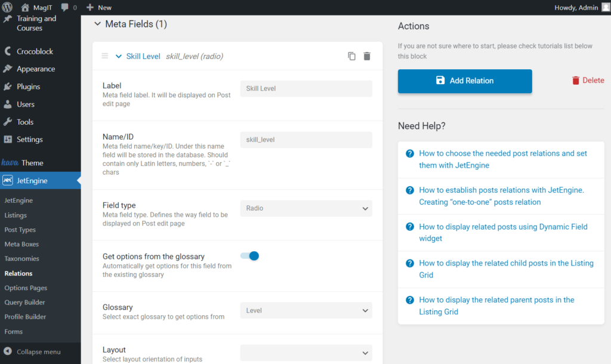Click the Settings sliders icon

click(x=8, y=139)
